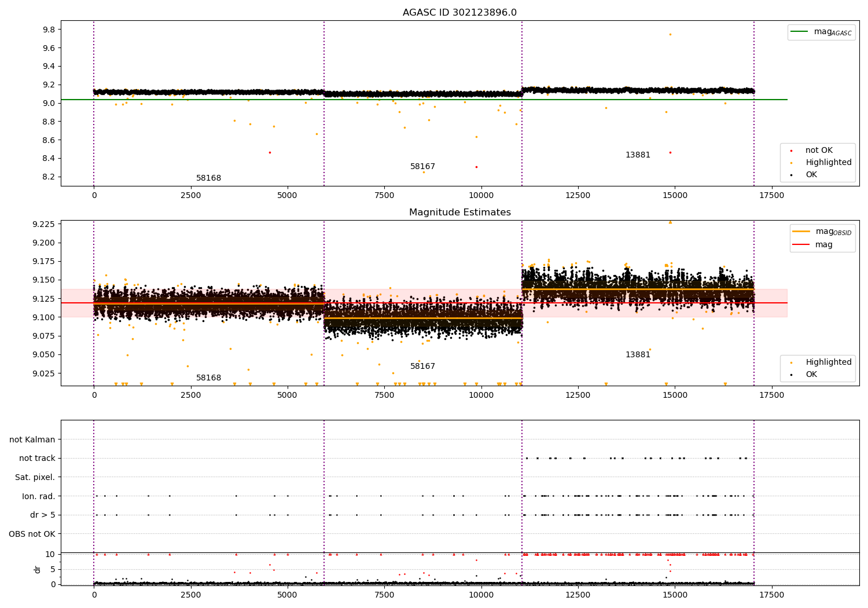The height and width of the screenshot is (608, 868).
Task: Click the 'Ion. rad.' row label
Action: 39,496
